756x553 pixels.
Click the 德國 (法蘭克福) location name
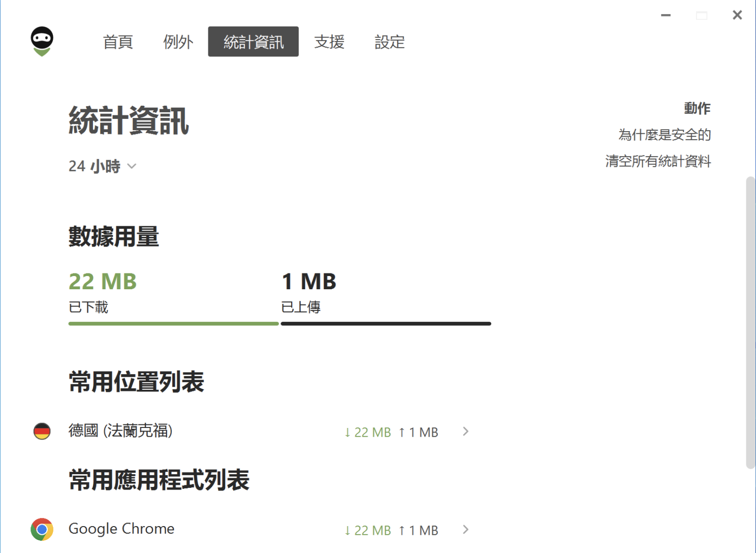pyautogui.click(x=120, y=431)
